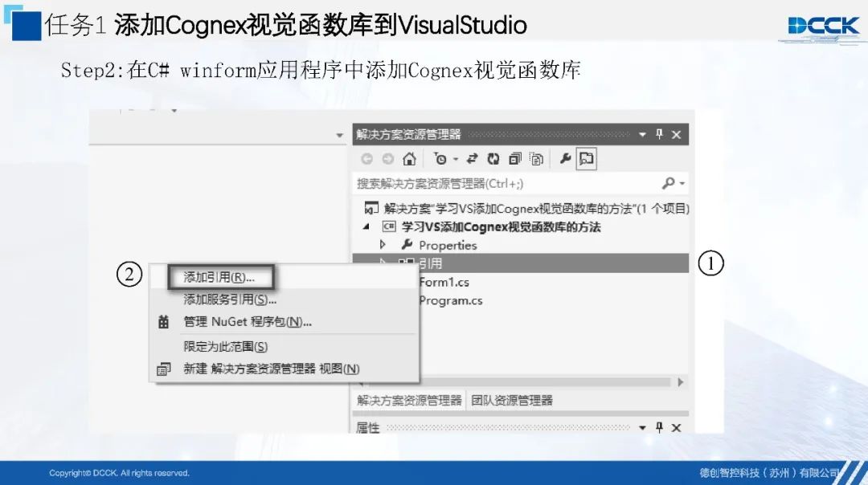Close the 解决方案资源管理器 panel
868x485 pixels.
[676, 134]
